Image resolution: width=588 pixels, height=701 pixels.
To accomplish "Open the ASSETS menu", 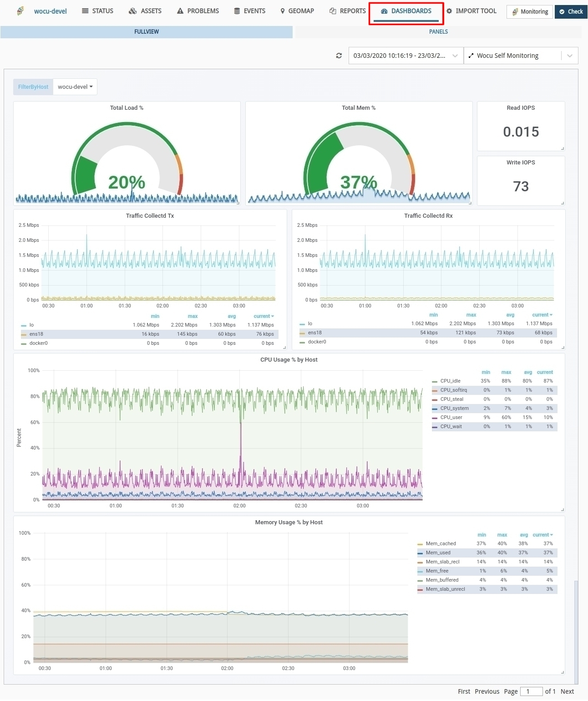I will coord(145,11).
